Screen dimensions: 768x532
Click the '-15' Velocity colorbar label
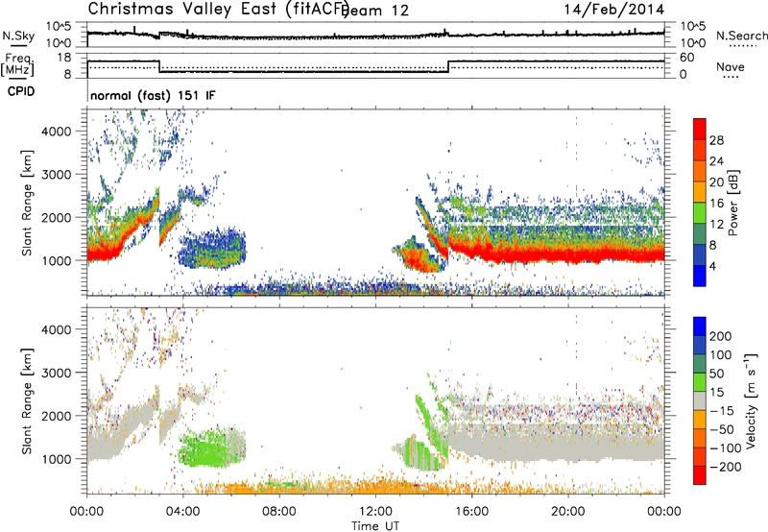[722, 411]
